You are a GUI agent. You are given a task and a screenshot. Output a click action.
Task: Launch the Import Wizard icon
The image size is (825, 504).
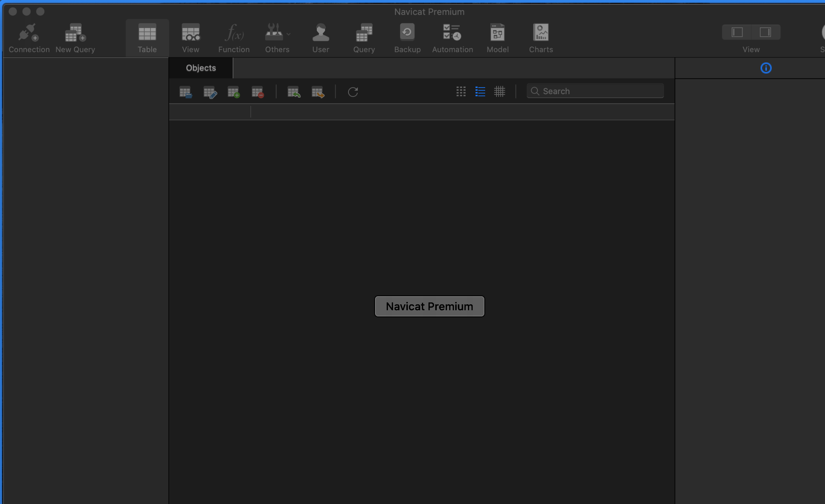(x=294, y=92)
